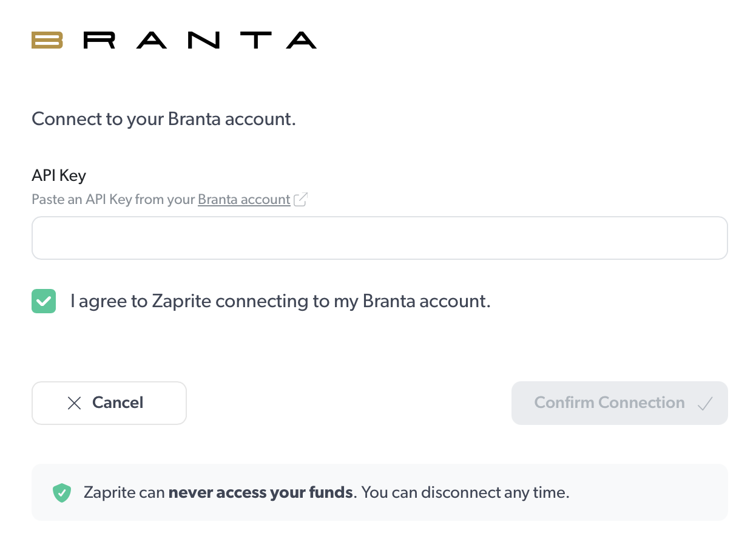Open the external link icon beside Branta account
Screen dimensions: 756x550
pos(301,199)
